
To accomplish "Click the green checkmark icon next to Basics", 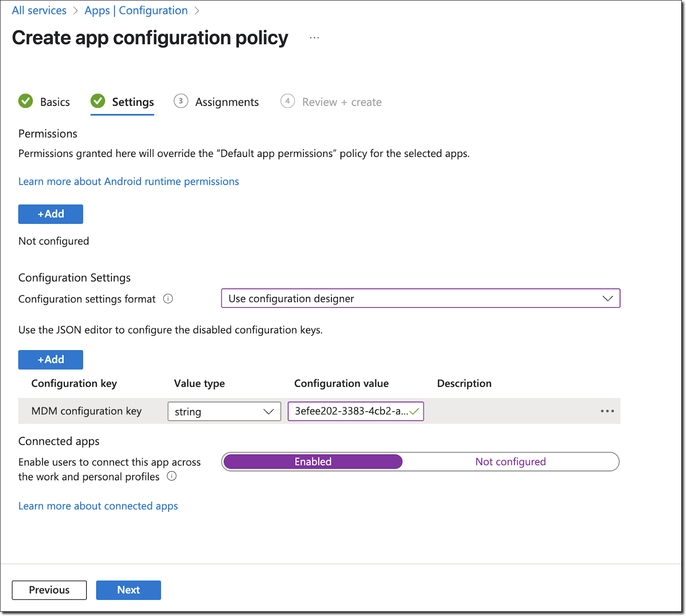I will point(26,101).
